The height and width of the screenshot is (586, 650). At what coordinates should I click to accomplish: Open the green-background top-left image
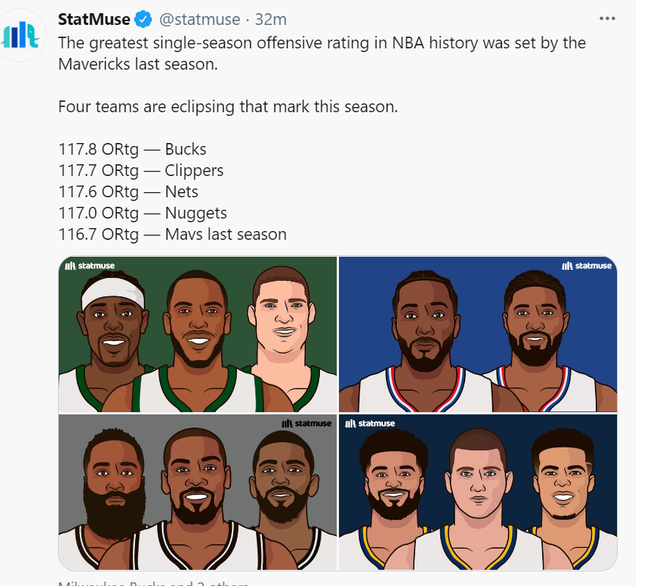198,334
